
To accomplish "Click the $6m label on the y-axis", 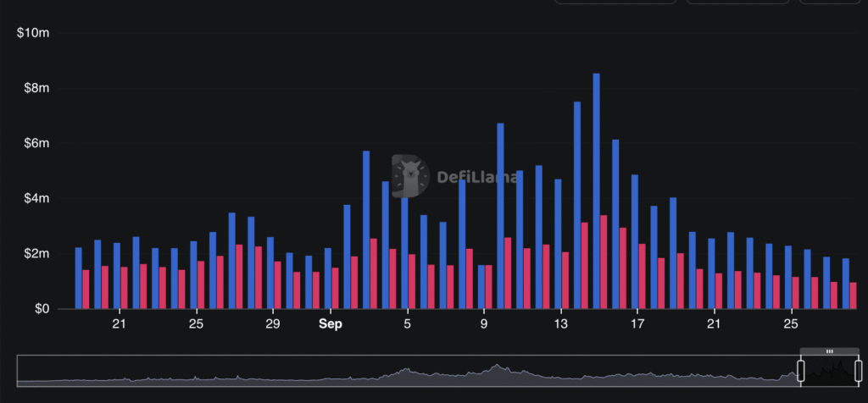I will [35, 143].
